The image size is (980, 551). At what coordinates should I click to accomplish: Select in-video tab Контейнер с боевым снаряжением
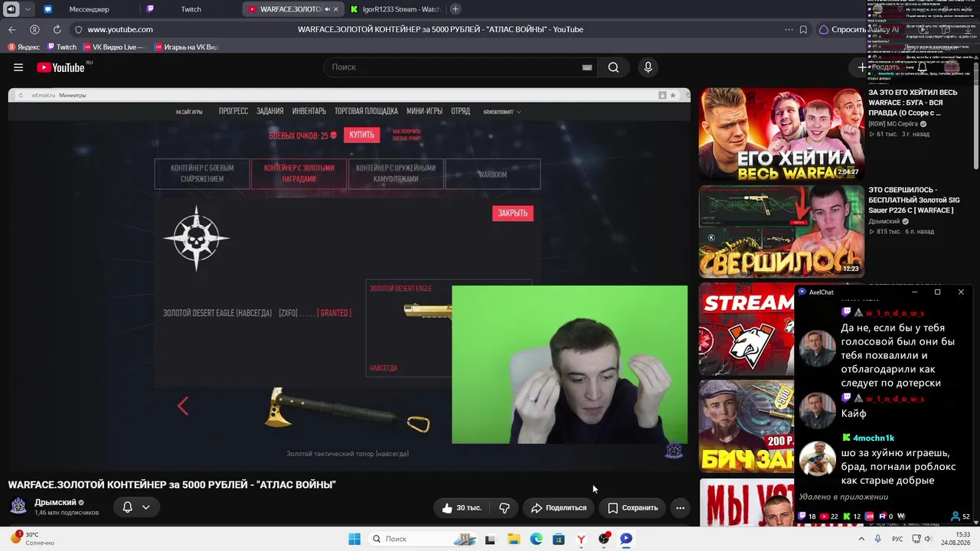(202, 174)
